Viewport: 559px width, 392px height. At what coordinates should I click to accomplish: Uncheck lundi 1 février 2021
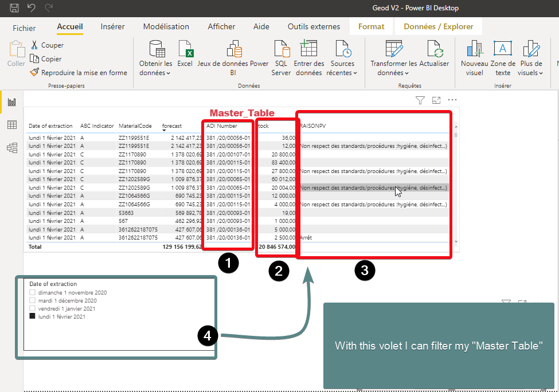point(33,316)
